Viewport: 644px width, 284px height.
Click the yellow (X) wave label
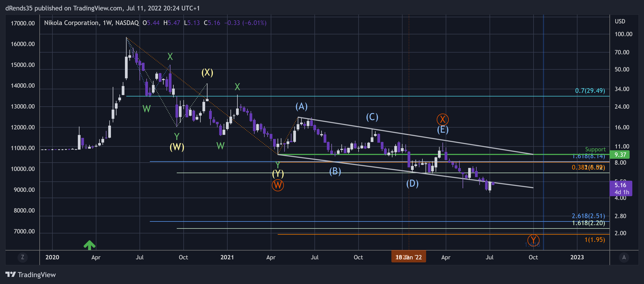pos(207,73)
